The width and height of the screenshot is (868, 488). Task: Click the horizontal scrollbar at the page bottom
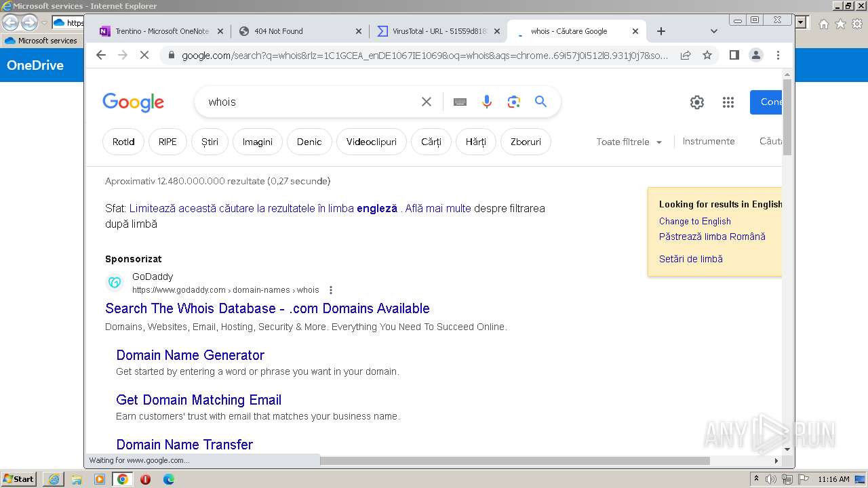click(x=515, y=461)
